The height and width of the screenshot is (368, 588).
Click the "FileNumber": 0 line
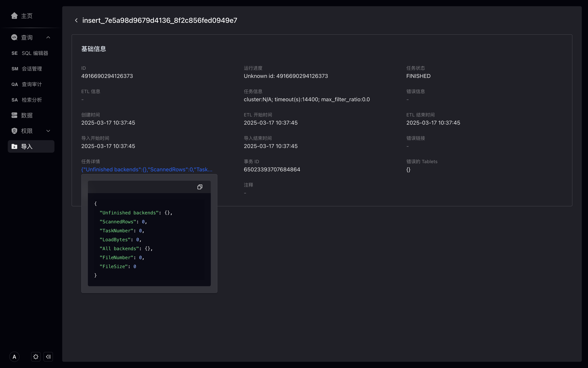pyautogui.click(x=122, y=257)
